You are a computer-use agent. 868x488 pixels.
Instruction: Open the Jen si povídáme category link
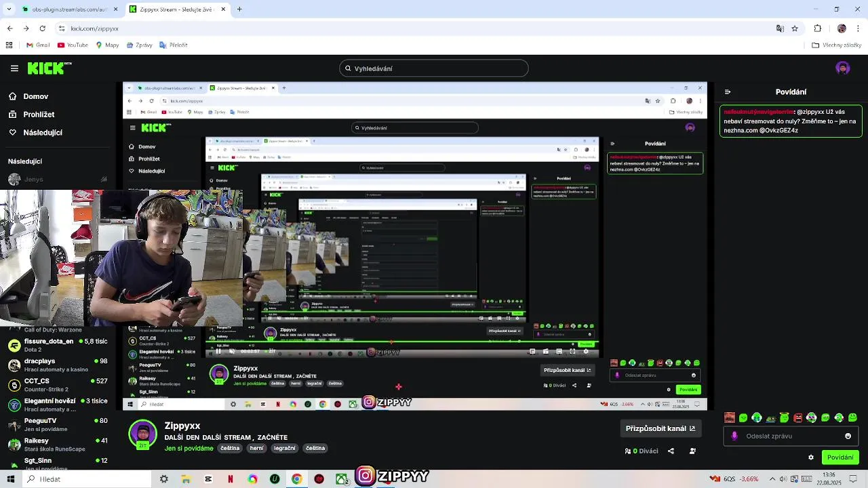coord(189,448)
